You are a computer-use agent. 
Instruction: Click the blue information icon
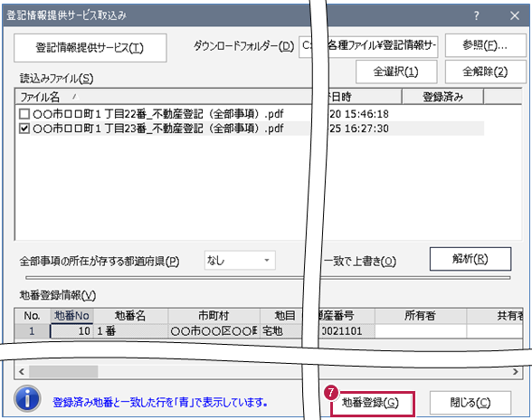pos(27,398)
